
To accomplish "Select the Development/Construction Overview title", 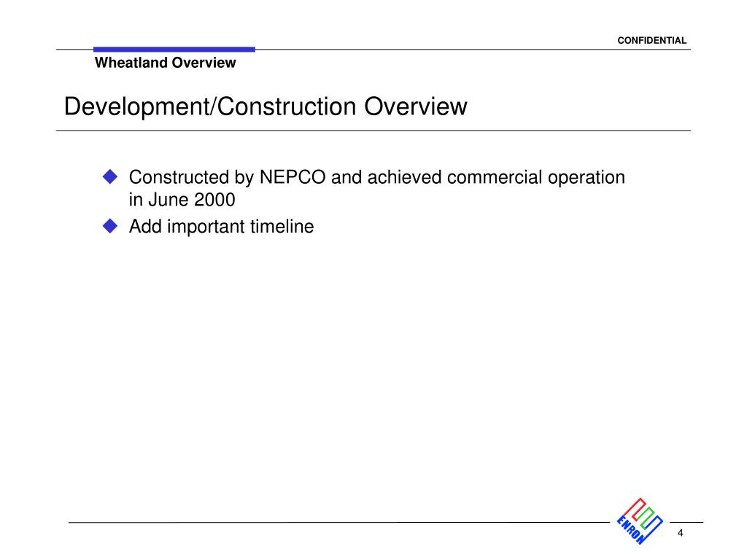I will coord(266,105).
